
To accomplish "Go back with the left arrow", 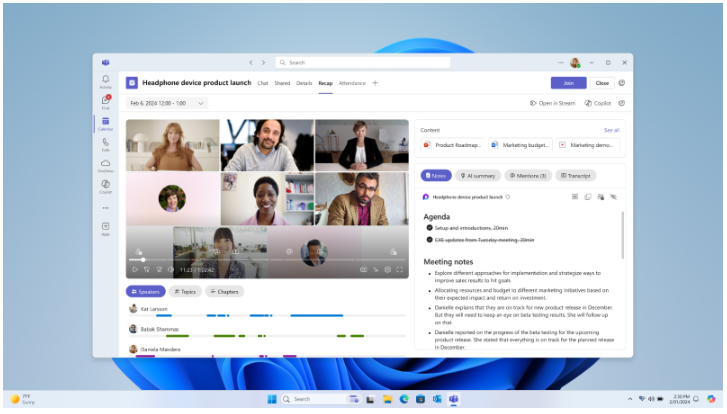I will [251, 63].
